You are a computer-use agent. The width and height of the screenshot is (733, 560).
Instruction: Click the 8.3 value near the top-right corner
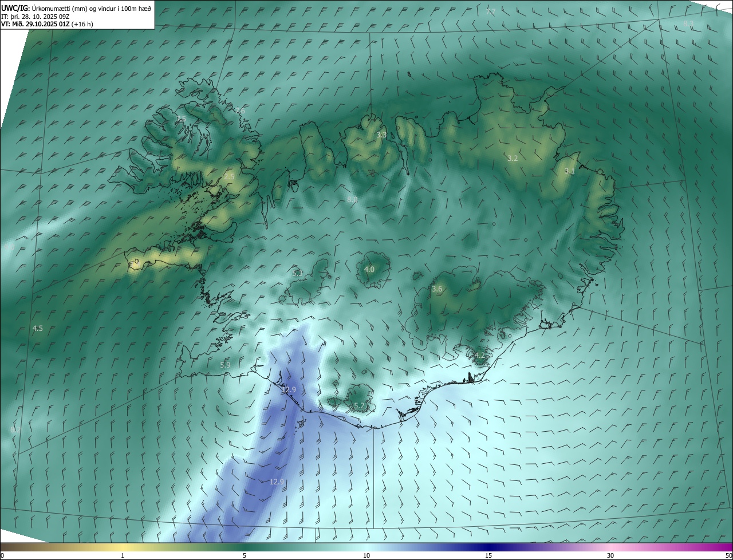(x=688, y=23)
